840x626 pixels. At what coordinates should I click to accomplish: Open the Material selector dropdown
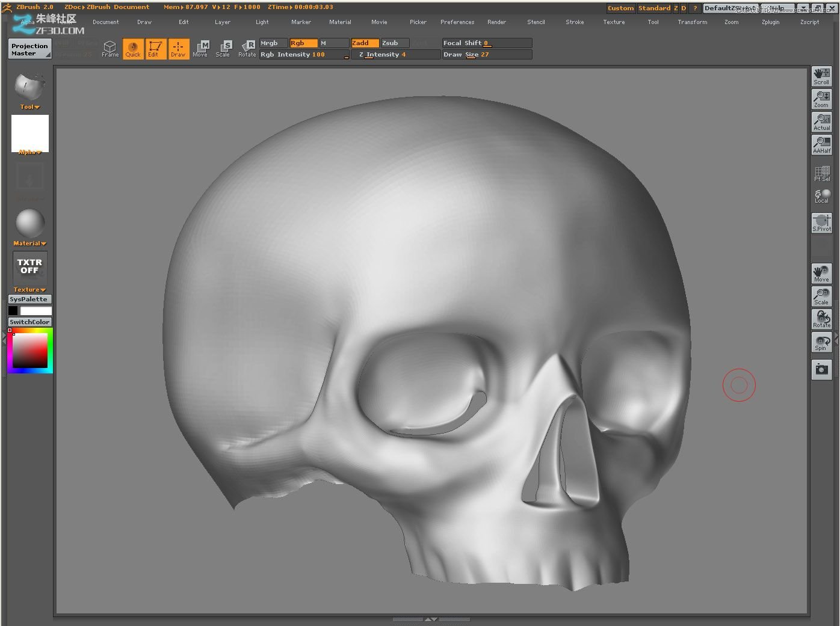click(x=28, y=243)
